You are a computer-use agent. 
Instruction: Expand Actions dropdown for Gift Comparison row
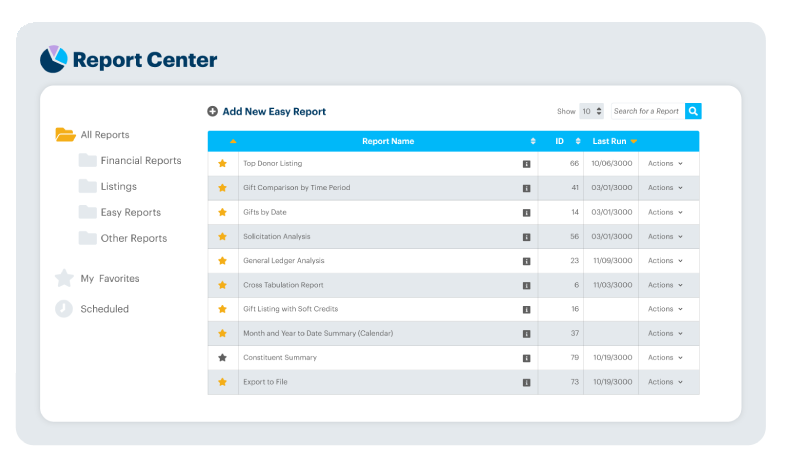coord(665,188)
